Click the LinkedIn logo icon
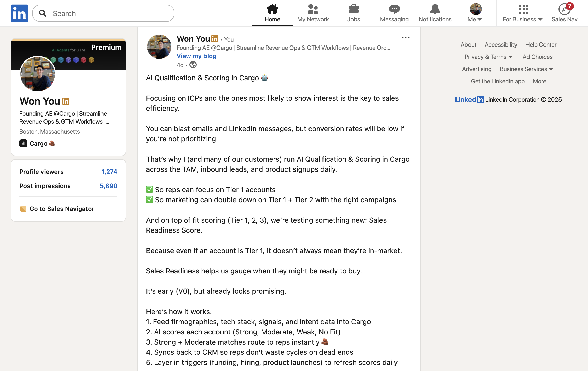Viewport: 588px width, 371px height. (20, 13)
